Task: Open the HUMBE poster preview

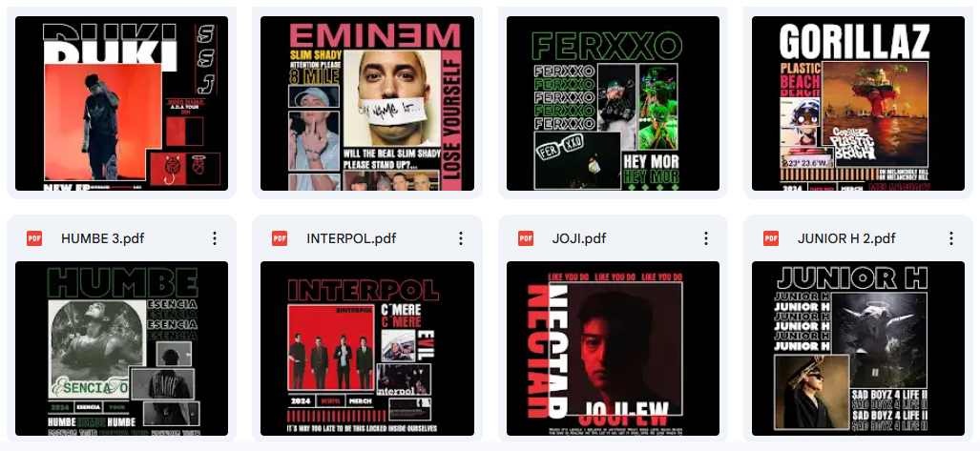Action: point(122,349)
